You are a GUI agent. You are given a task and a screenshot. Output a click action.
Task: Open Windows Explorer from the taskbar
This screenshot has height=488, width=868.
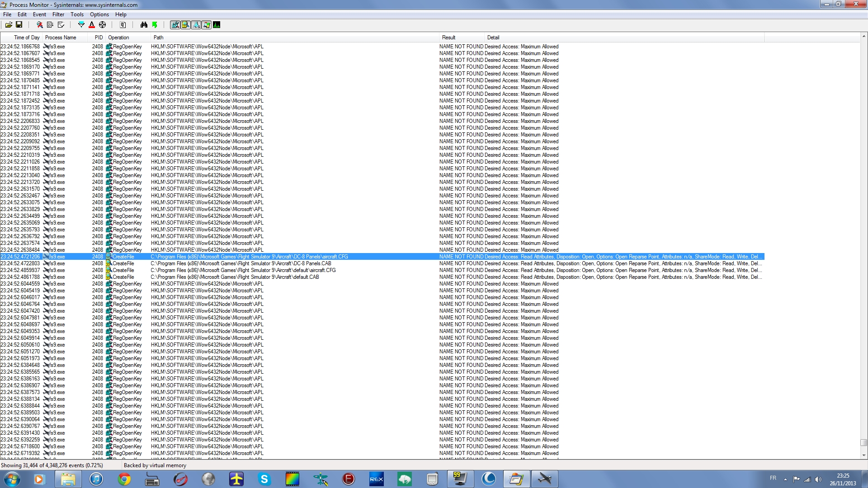(x=68, y=479)
